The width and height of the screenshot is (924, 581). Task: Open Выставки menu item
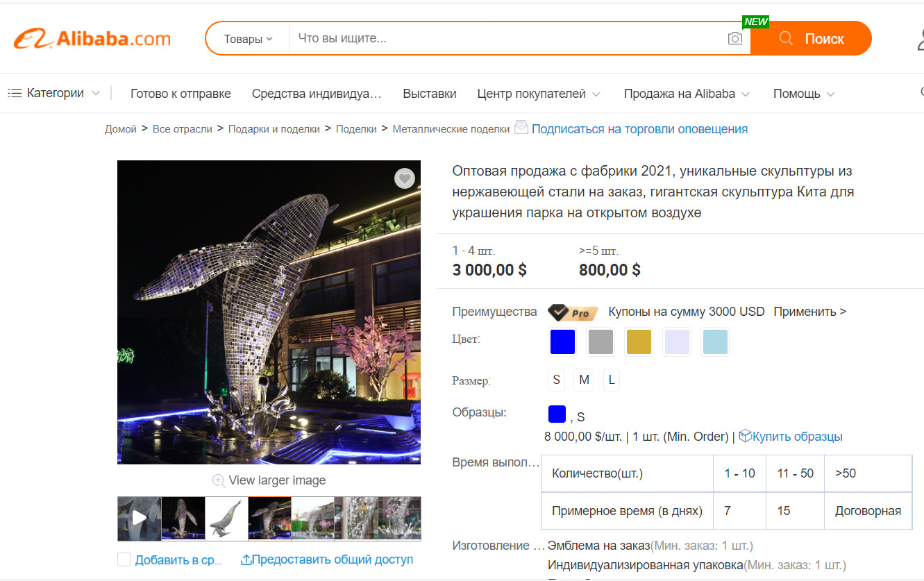click(x=430, y=94)
